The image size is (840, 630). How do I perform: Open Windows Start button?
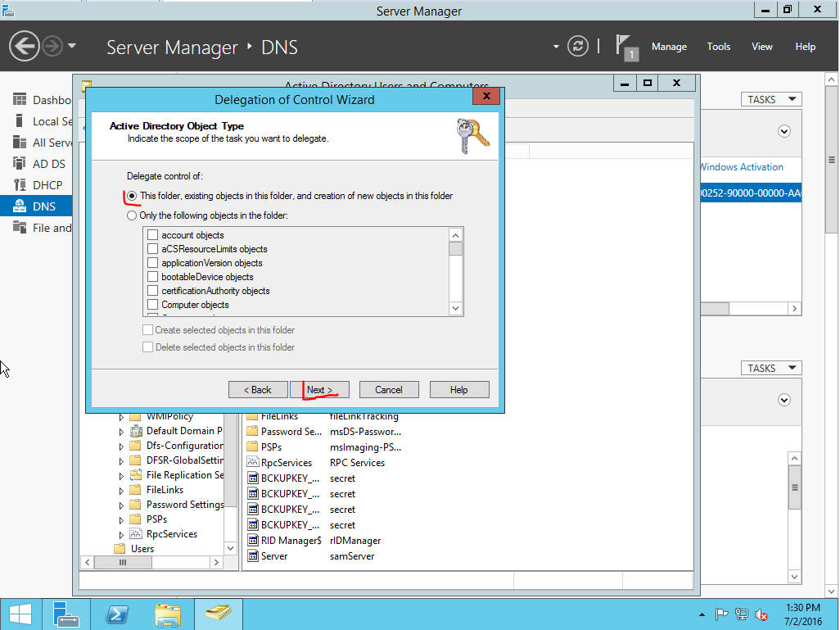tap(20, 614)
